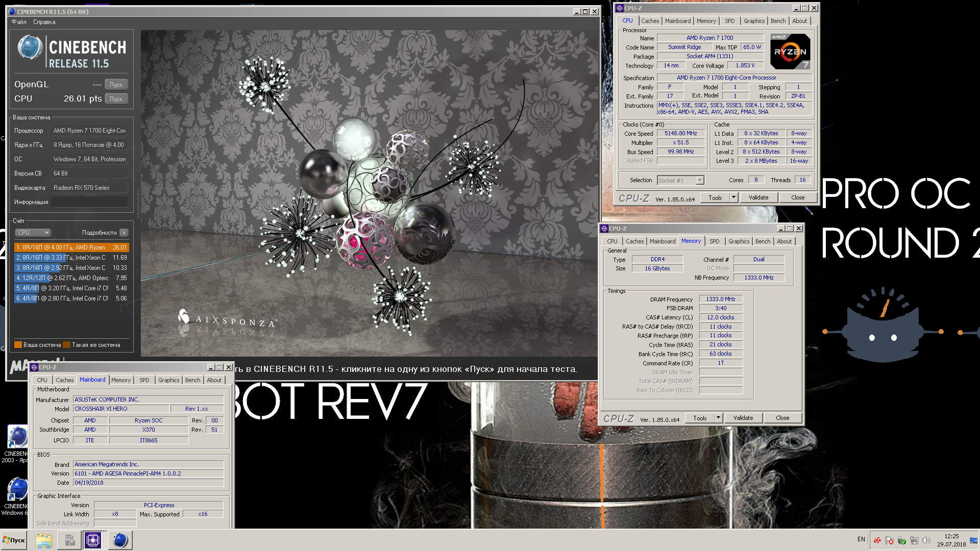Open the volume speaker tray icon
Image resolution: width=980 pixels, height=551 pixels.
coord(926,540)
